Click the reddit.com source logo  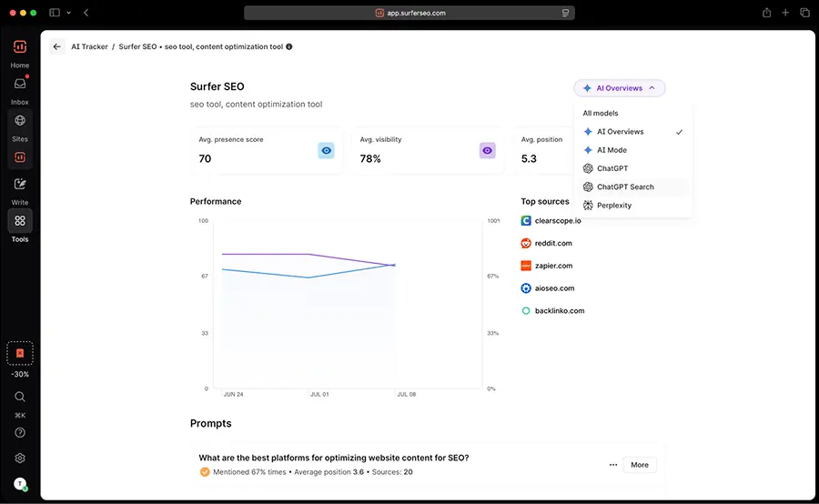click(x=526, y=244)
